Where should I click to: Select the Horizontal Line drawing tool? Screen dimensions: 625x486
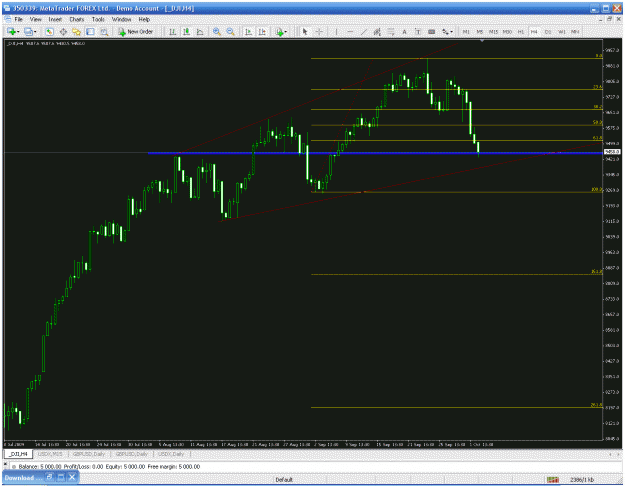(350, 31)
